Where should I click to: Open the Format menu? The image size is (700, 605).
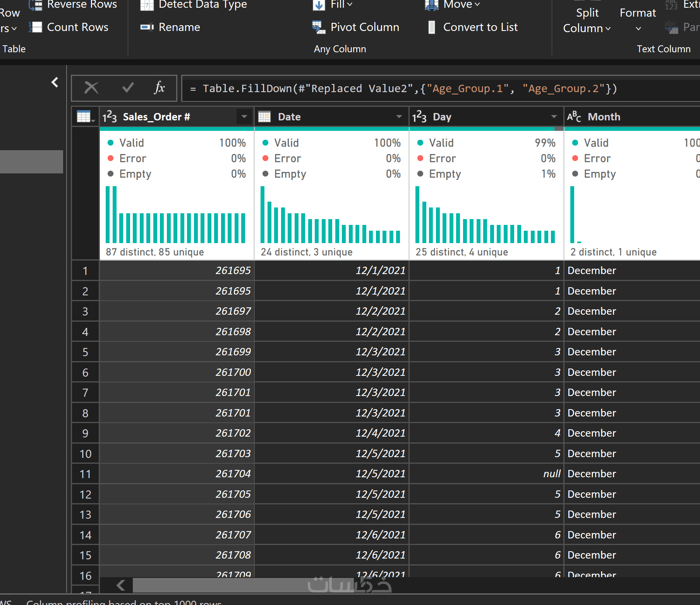pyautogui.click(x=638, y=20)
